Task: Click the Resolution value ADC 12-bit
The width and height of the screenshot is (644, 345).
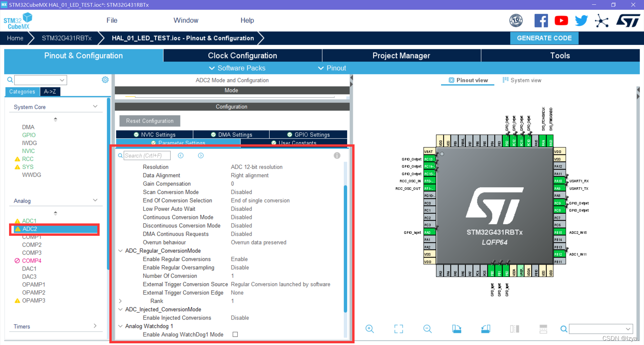Action: pos(257,167)
